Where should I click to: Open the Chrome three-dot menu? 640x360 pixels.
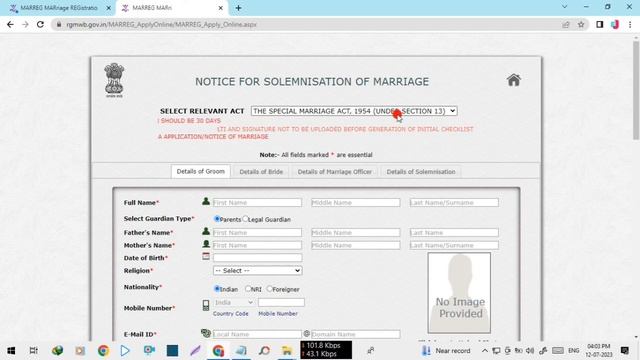630,24
